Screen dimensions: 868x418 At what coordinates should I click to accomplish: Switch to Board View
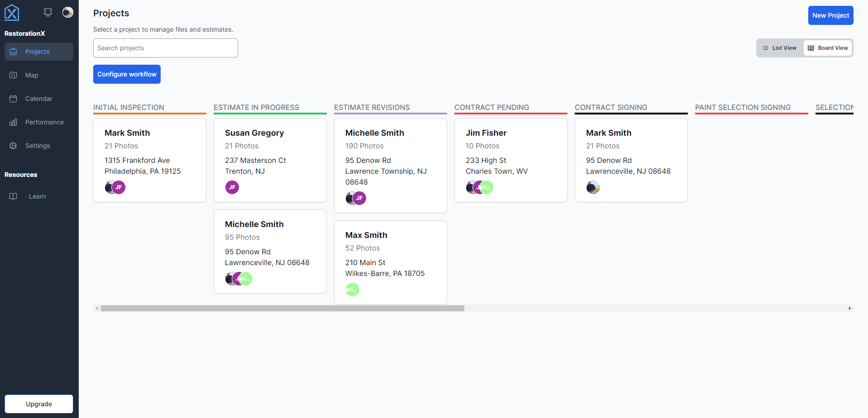(828, 48)
